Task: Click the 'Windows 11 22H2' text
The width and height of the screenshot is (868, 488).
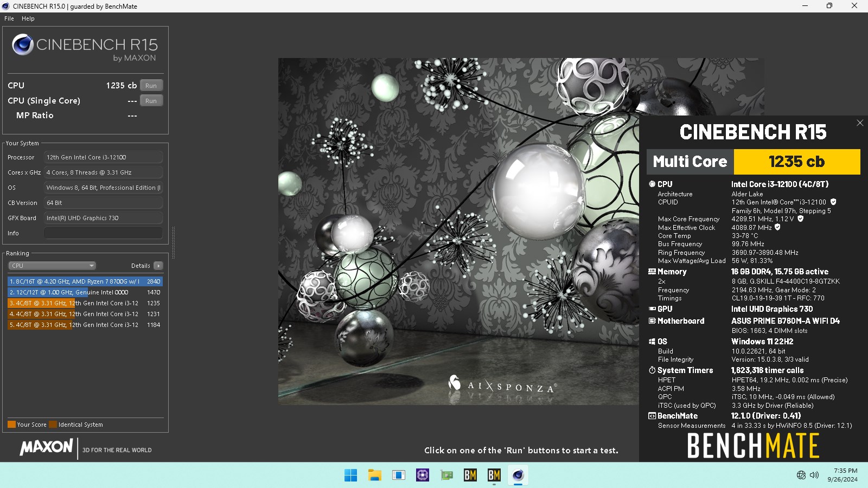Action: (762, 342)
